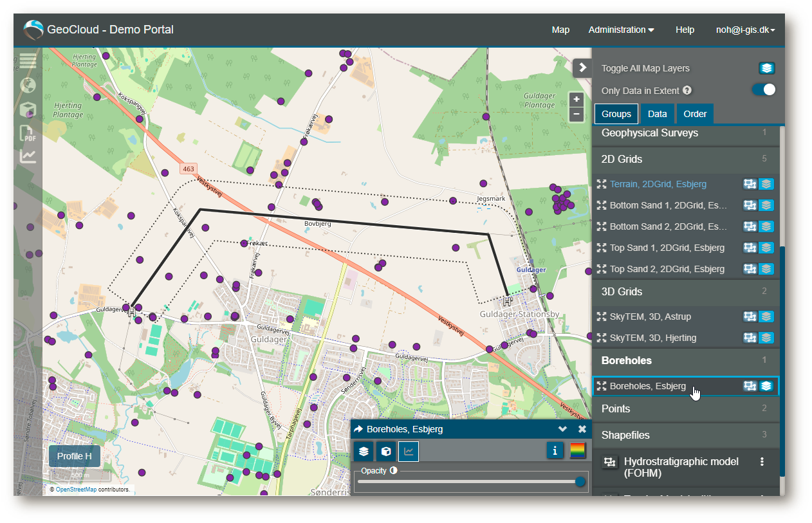Viewport: 812px width, 523px height.
Task: Click the 3D cube button in Boreholes popup
Action: click(x=386, y=452)
